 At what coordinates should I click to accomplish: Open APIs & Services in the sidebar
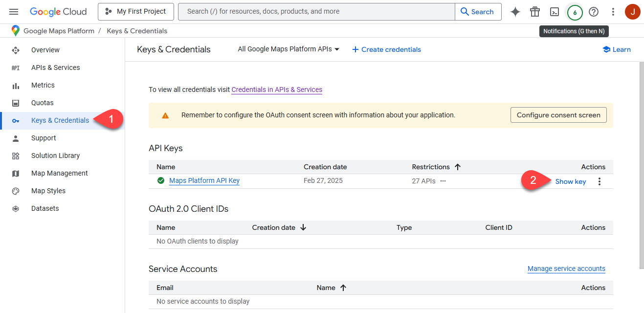[56, 67]
